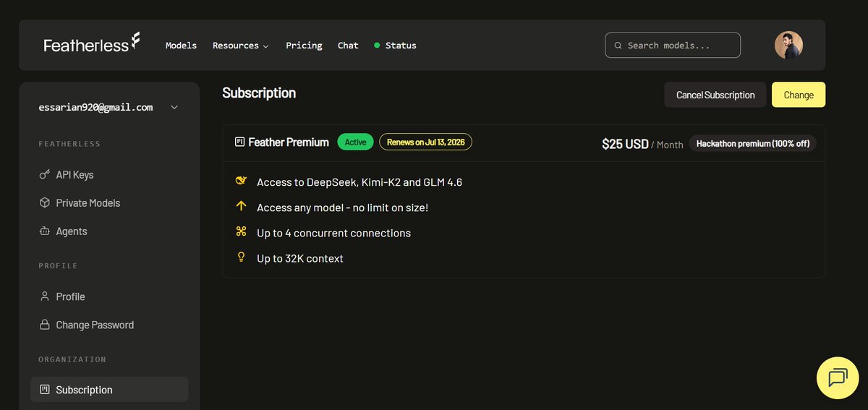Check the Status page link
The width and height of the screenshot is (868, 410).
(x=395, y=45)
